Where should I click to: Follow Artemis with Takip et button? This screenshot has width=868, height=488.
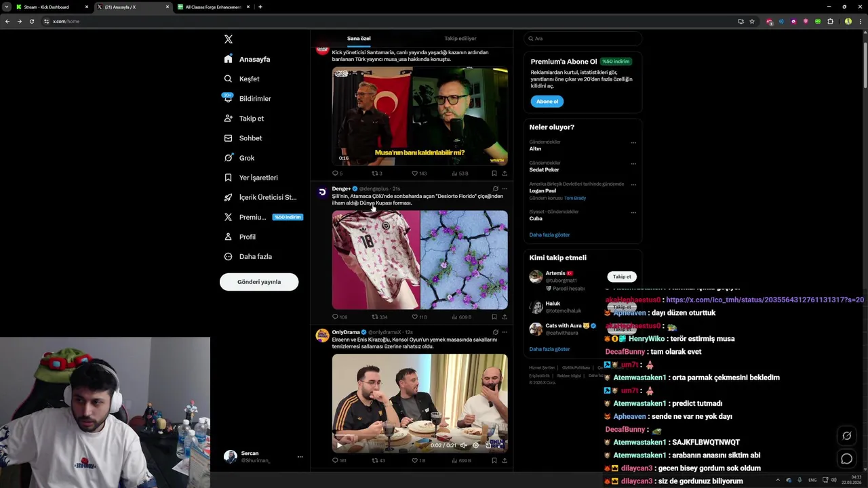click(x=622, y=277)
